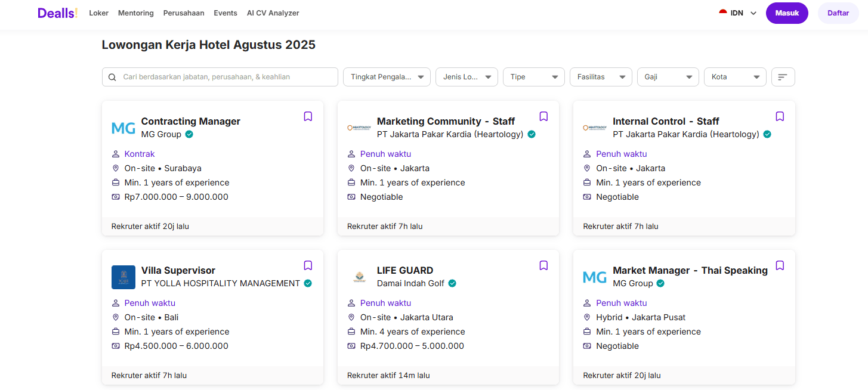The height and width of the screenshot is (390, 868).
Task: Expand the Fasilitas filter dropdown
Action: coord(601,77)
